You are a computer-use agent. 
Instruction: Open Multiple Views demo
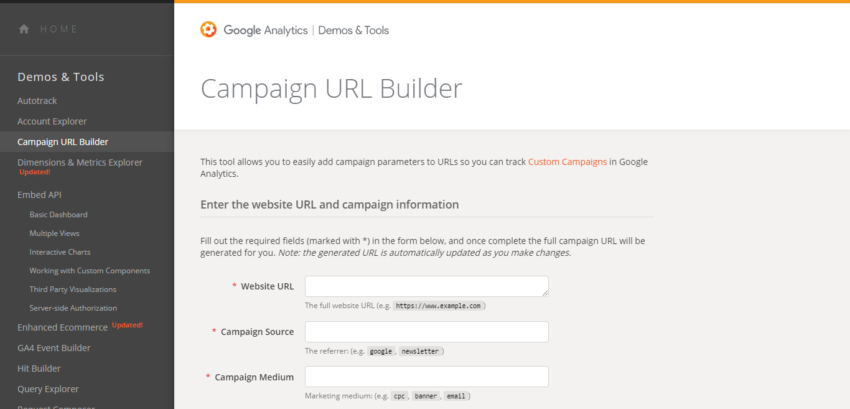tap(56, 233)
